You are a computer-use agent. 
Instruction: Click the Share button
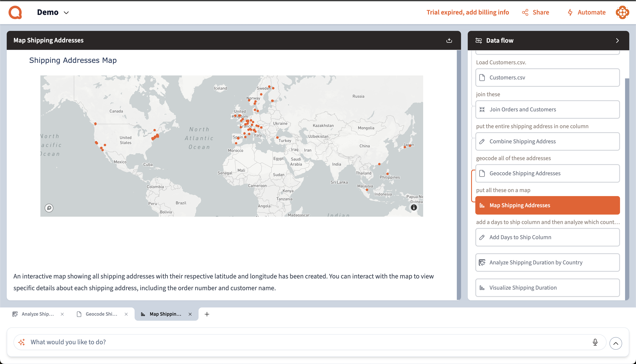pos(535,12)
